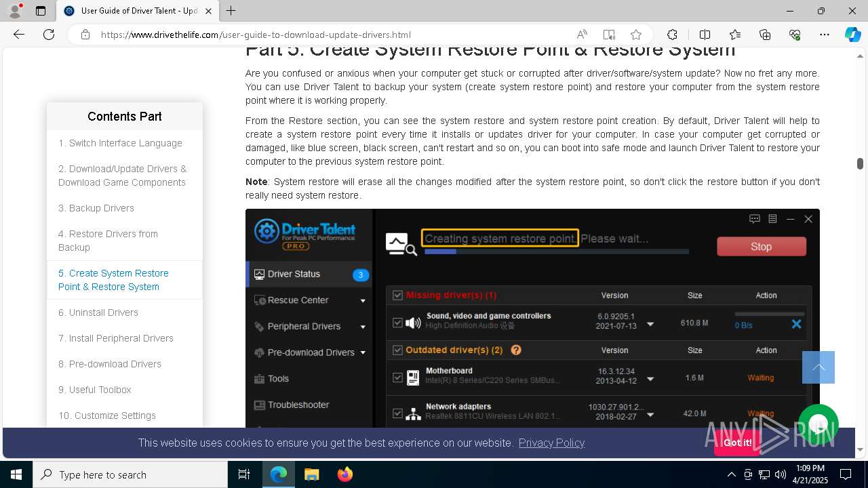Open Edge Settings and more menu
Viewport: 868px width, 488px height.
coord(825,35)
